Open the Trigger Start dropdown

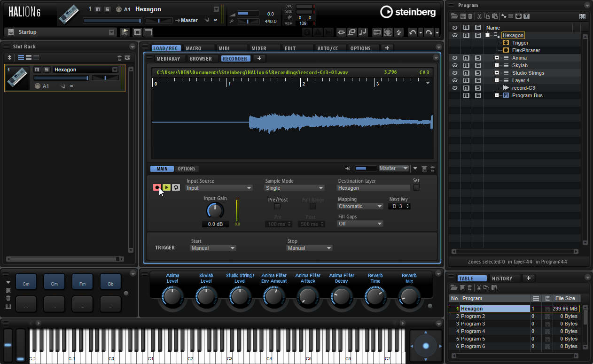(213, 248)
